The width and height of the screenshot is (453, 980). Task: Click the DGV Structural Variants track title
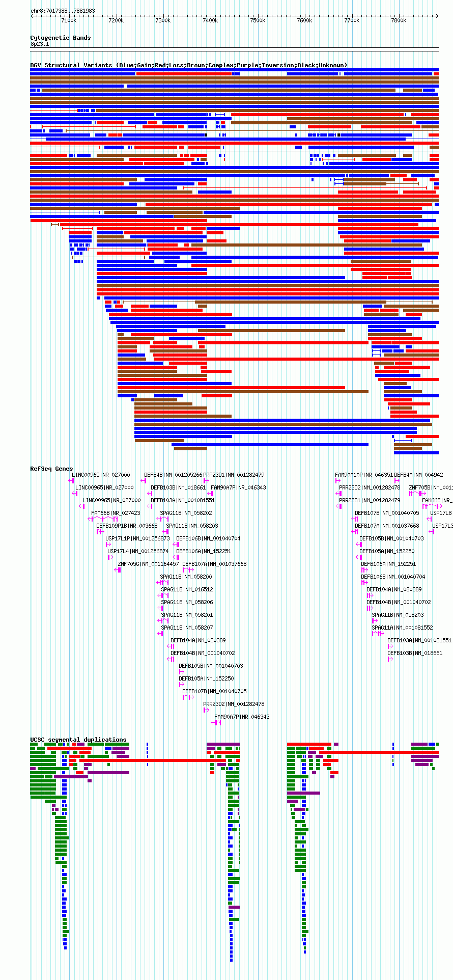(189, 65)
